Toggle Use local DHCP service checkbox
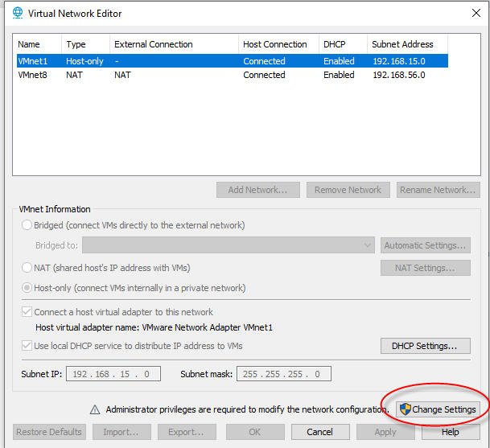 point(26,346)
